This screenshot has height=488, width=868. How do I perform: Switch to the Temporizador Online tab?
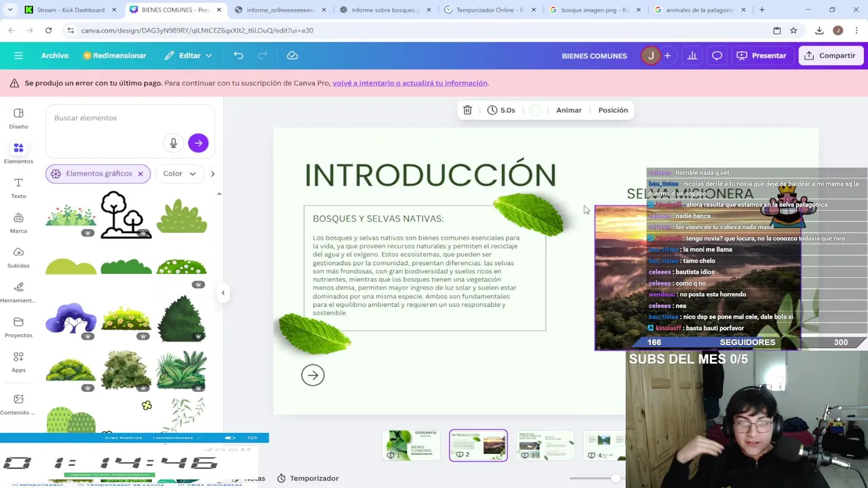(490, 10)
